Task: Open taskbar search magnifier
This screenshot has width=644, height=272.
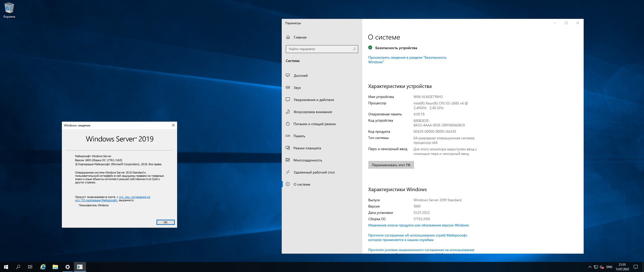Action: [x=18, y=267]
